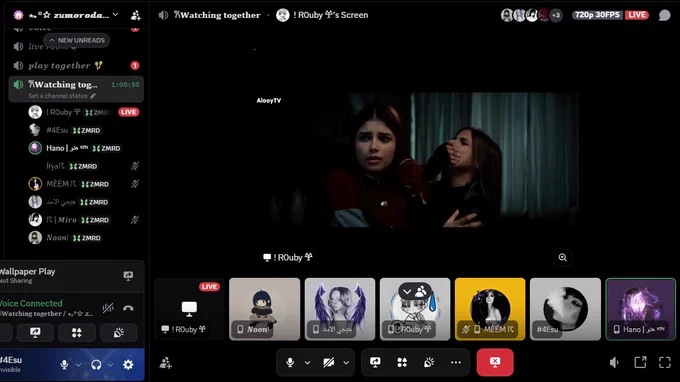
Task: Toggle headphones deafen in user panel
Action: coord(96,365)
